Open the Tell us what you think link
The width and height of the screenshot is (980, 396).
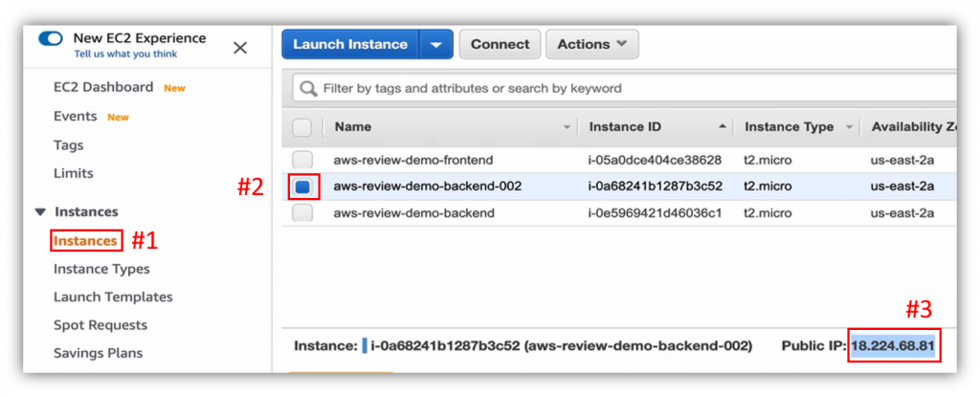[125, 55]
